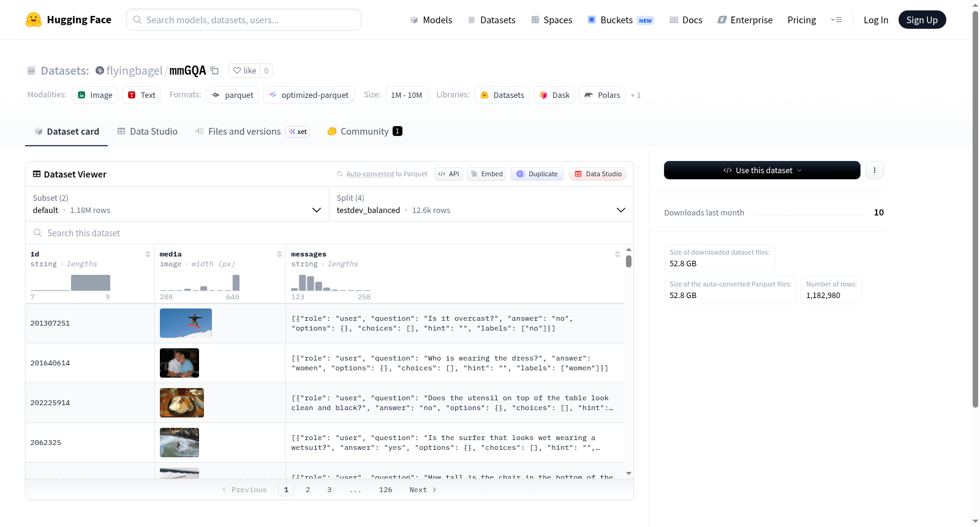The width and height of the screenshot is (980, 527).
Task: Click the like heart button
Action: pos(244,70)
